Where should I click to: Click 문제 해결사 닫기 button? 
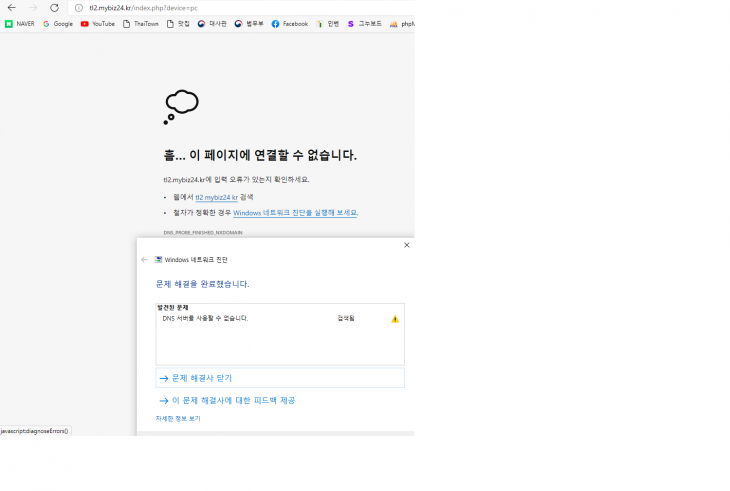point(280,378)
